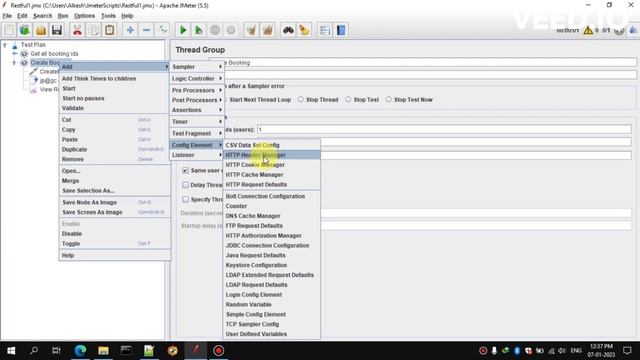Open the Function Helper toolbar icon
640x360 pixels.
click(325, 30)
